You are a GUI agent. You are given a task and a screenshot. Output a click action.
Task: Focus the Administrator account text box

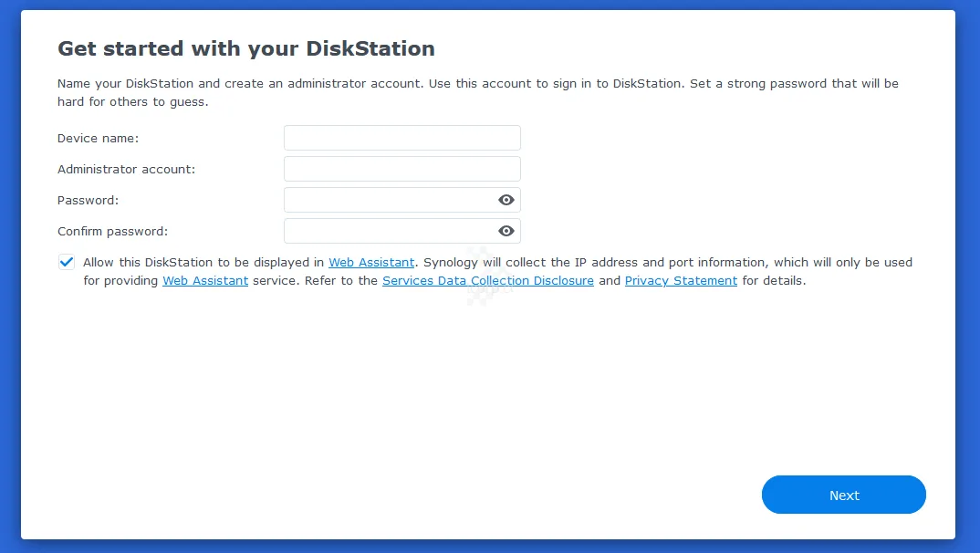point(401,169)
